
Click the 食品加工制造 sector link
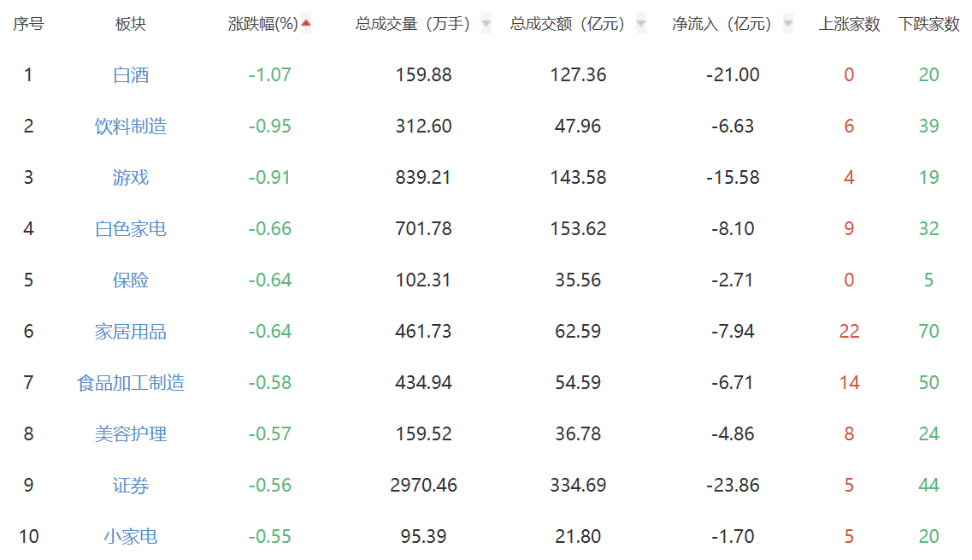[131, 383]
